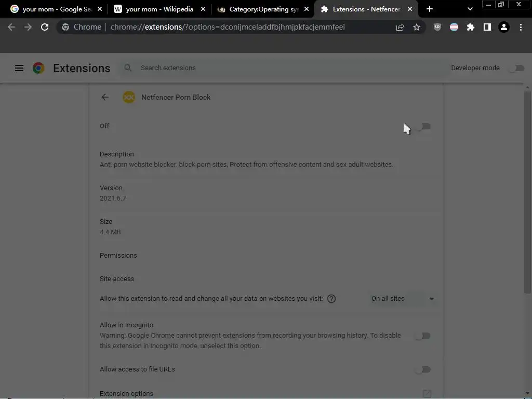Bookmark this tab with the star icon
The width and height of the screenshot is (532, 399).
coord(417,27)
